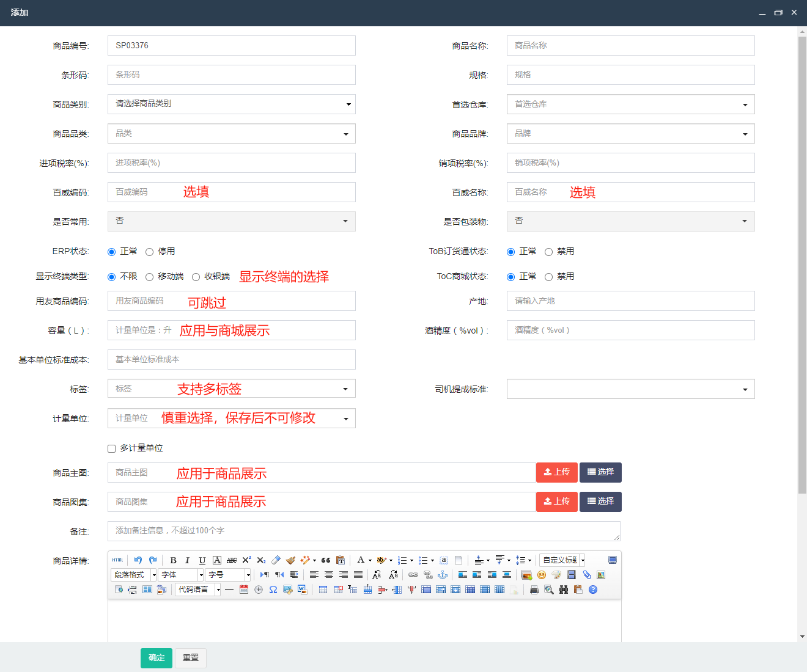Set ERP状态 to 停用
The height and width of the screenshot is (672, 807).
(x=149, y=252)
